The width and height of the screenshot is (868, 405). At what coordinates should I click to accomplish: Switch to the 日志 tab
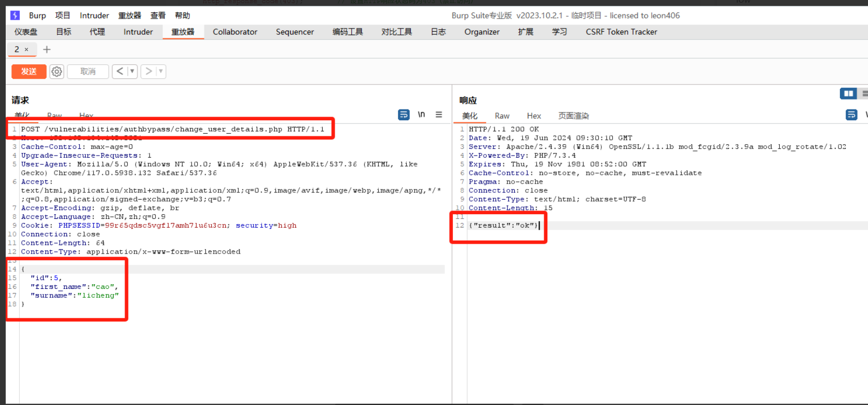pos(438,32)
